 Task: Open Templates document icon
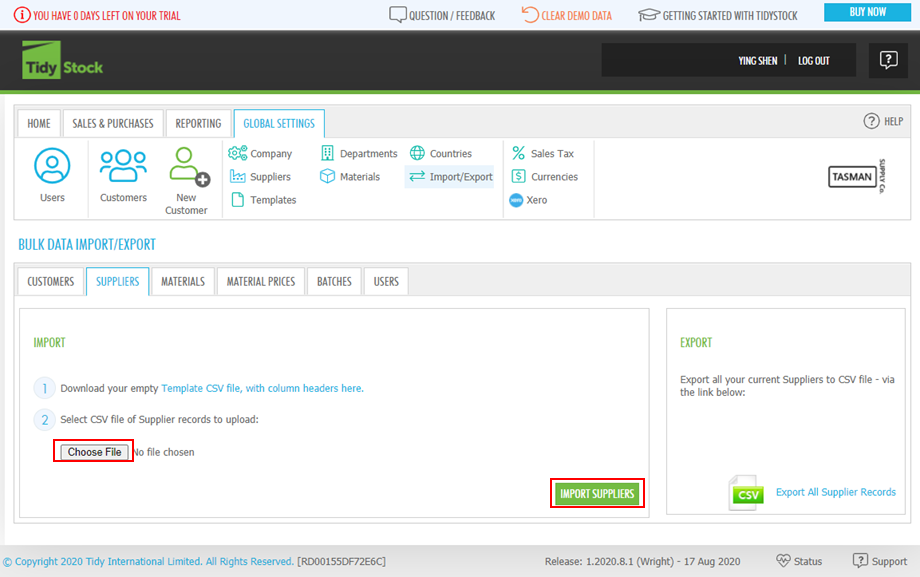[238, 200]
